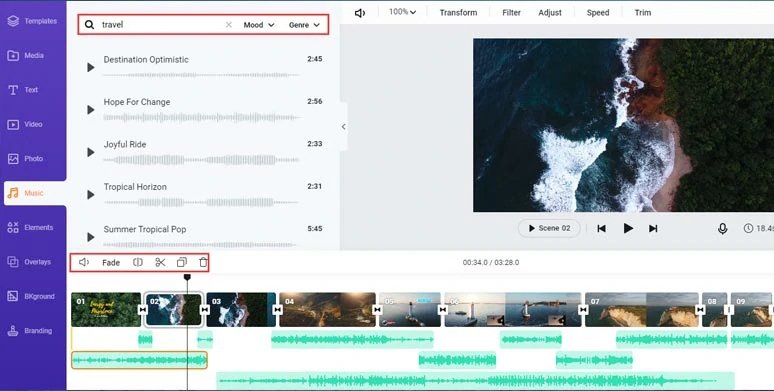This screenshot has height=391, width=774.
Task: Delete the selected clip with the trash icon
Action: click(203, 263)
